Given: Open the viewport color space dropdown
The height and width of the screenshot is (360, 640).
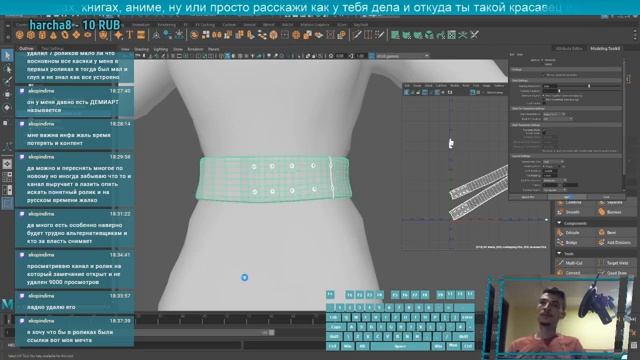Looking at the screenshot, I should (x=402, y=56).
